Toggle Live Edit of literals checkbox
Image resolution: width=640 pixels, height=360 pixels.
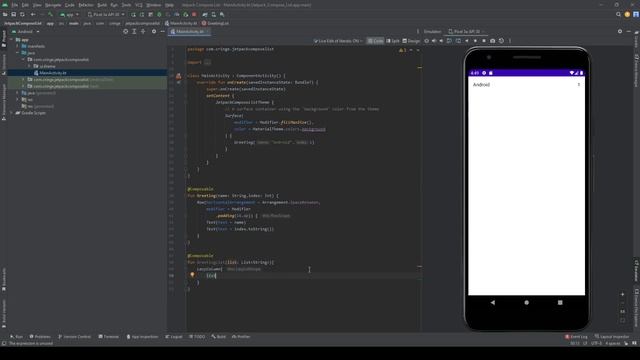(316, 41)
